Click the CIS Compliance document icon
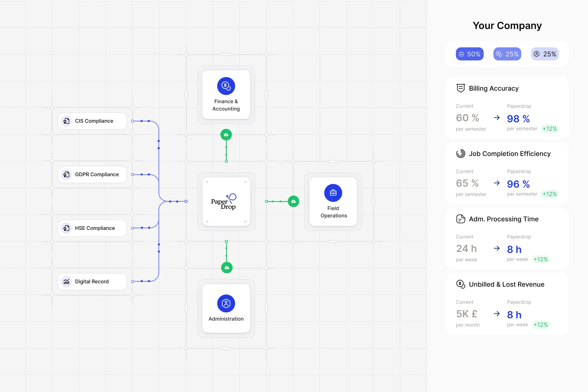This screenshot has width=588, height=392. click(66, 121)
